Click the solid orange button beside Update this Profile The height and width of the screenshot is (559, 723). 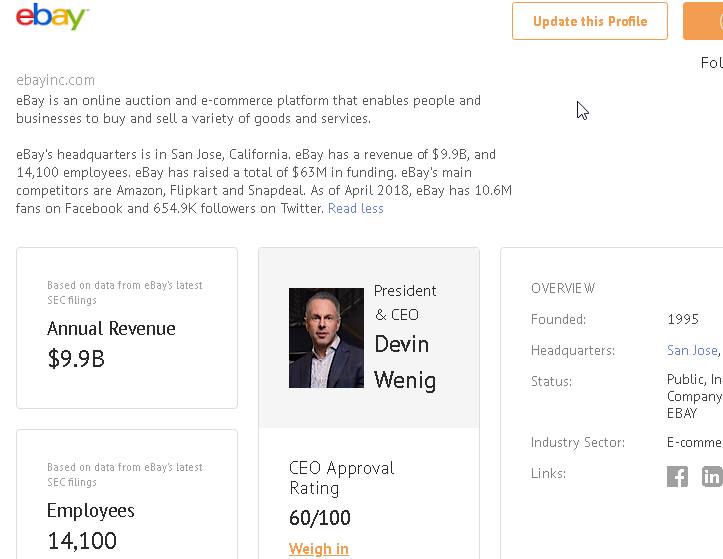point(704,21)
